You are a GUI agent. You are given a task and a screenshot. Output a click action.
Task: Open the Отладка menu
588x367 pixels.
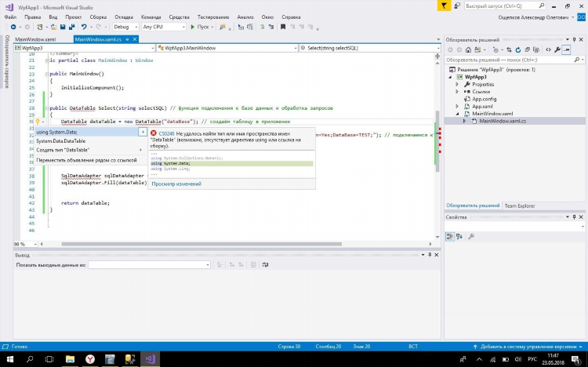(124, 17)
